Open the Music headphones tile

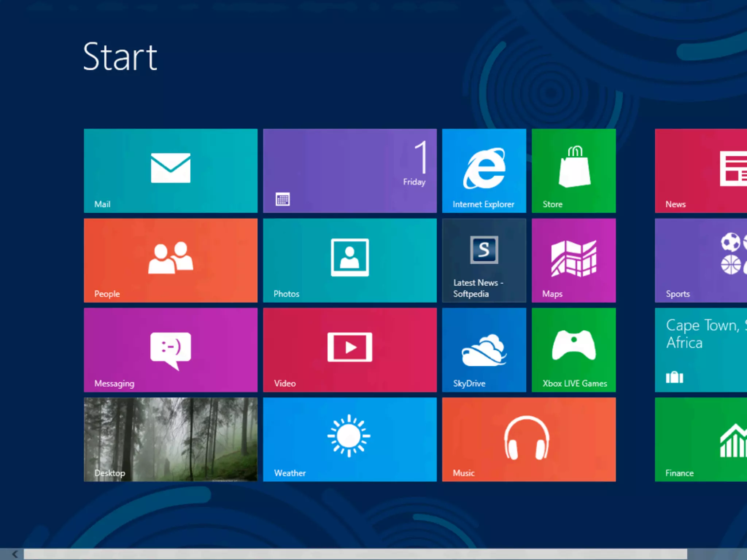click(x=529, y=439)
